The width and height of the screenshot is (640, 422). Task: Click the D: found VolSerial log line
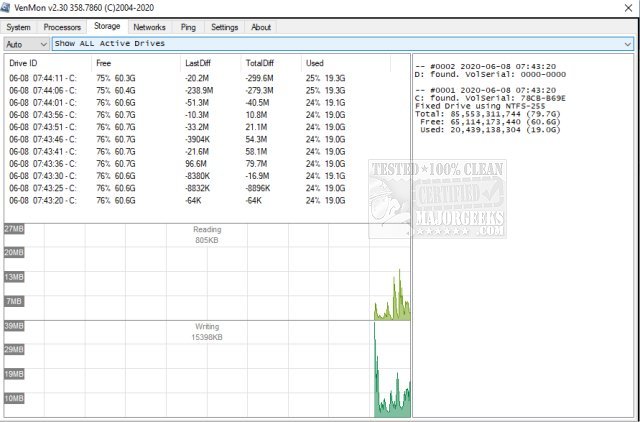point(490,74)
